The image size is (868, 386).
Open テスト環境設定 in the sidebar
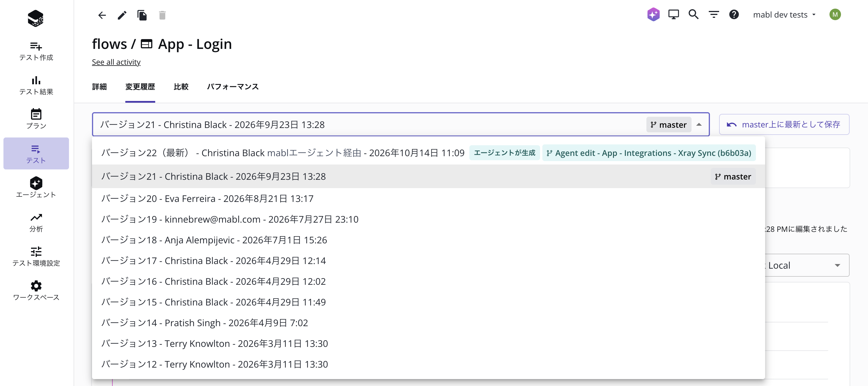click(36, 257)
